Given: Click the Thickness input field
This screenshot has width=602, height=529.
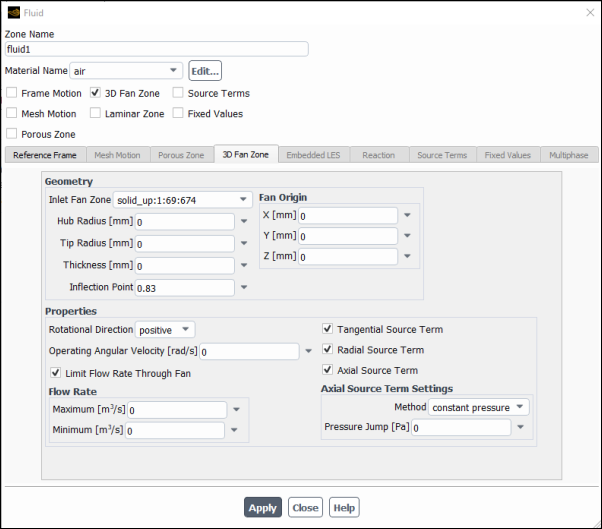Looking at the screenshot, I should [185, 266].
